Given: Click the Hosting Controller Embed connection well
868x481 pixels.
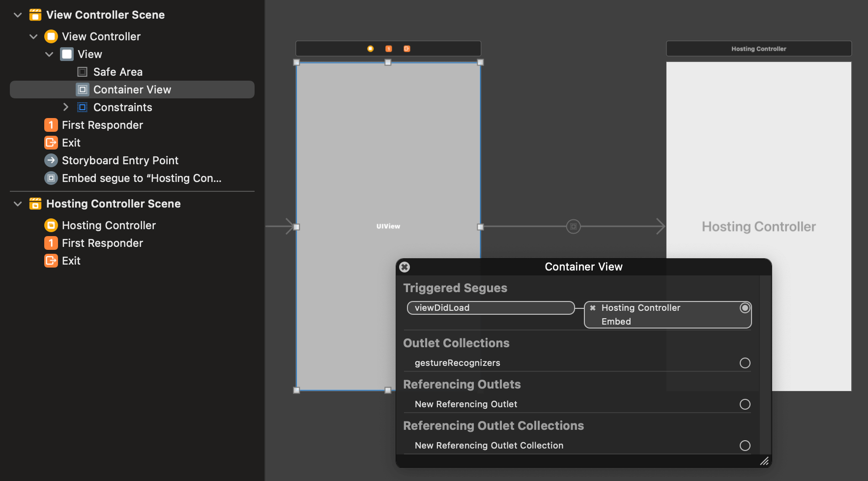Looking at the screenshot, I should [x=745, y=308].
